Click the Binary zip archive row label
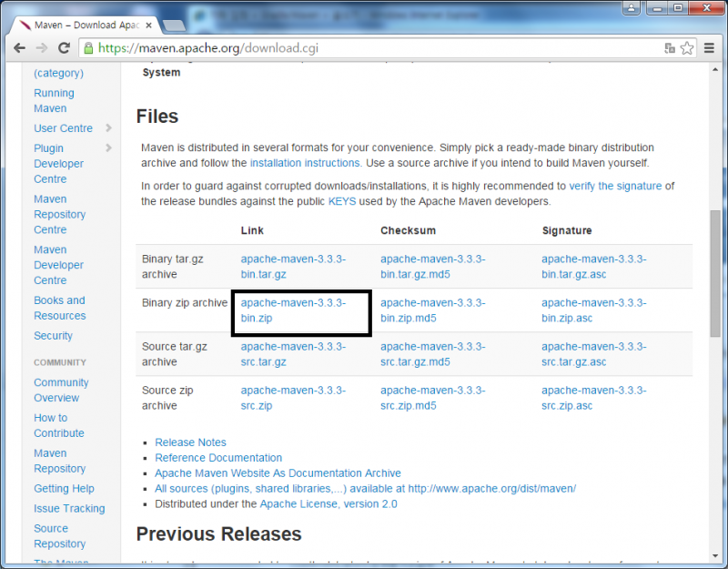 185,303
